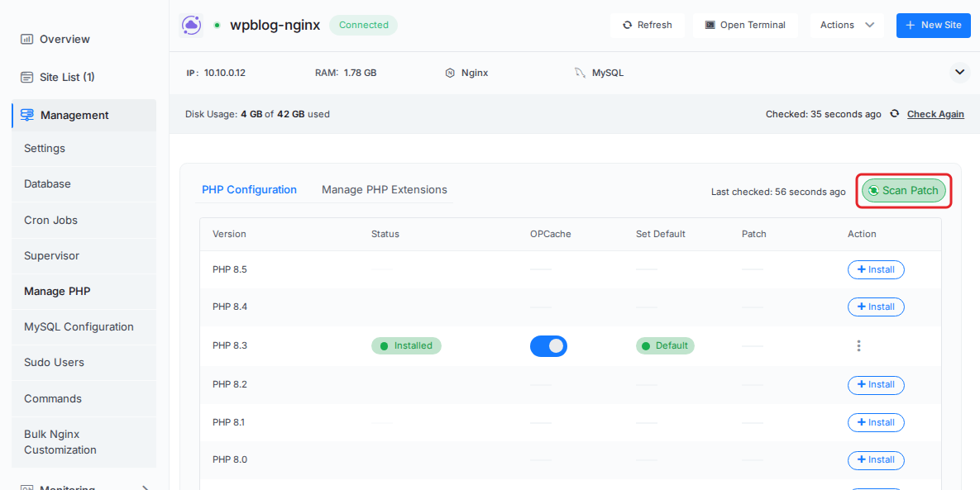
Task: Click the Nginx hexagon icon
Action: pos(450,73)
